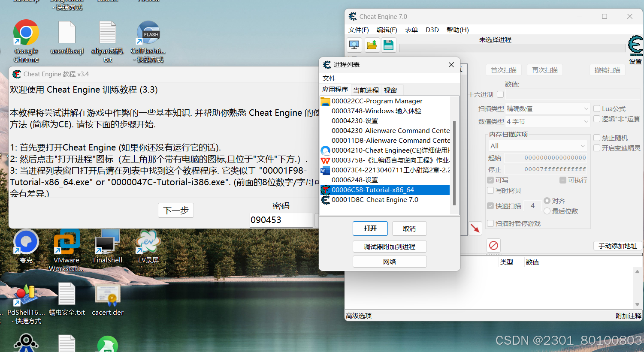Viewport: 644px width, 352px height.
Task: Click the 附加注释 label
Action: [x=629, y=316]
